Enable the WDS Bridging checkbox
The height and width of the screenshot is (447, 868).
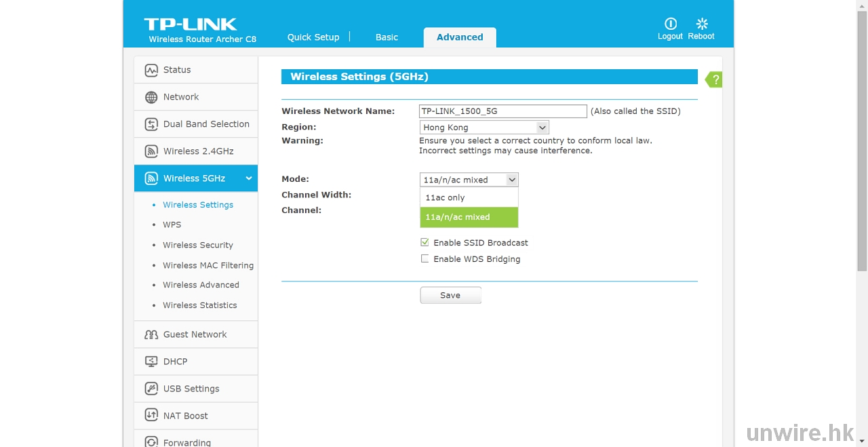click(x=425, y=258)
